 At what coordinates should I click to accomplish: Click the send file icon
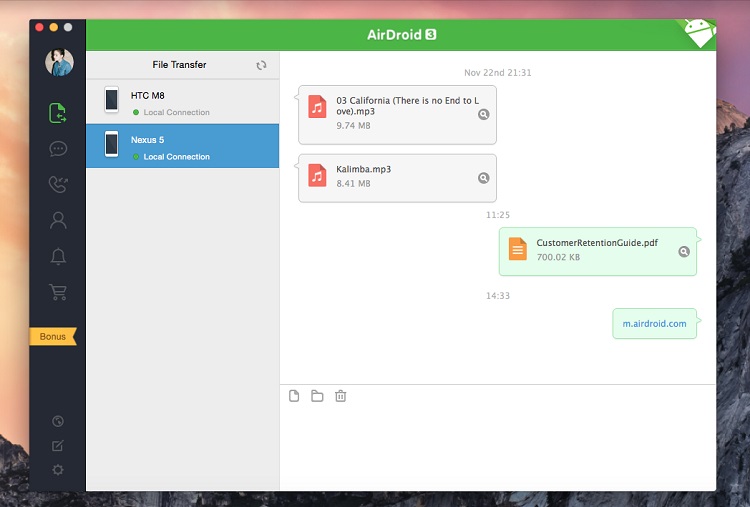point(294,396)
